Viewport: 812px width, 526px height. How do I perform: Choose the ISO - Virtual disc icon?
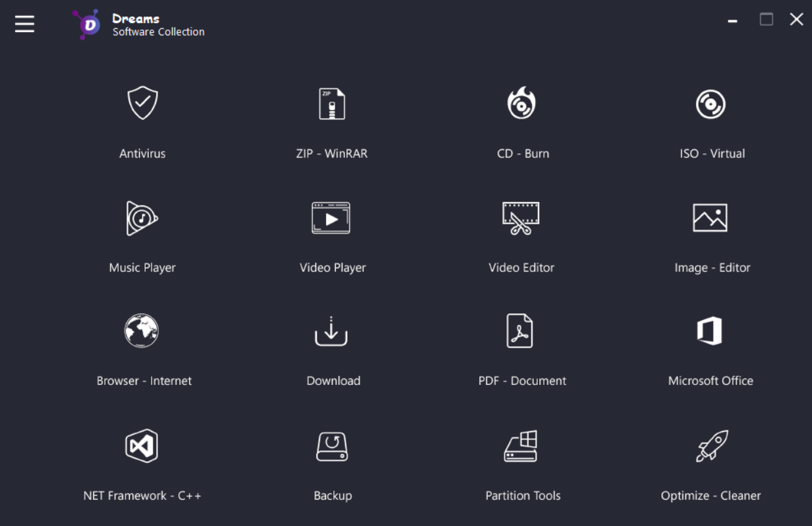710,104
